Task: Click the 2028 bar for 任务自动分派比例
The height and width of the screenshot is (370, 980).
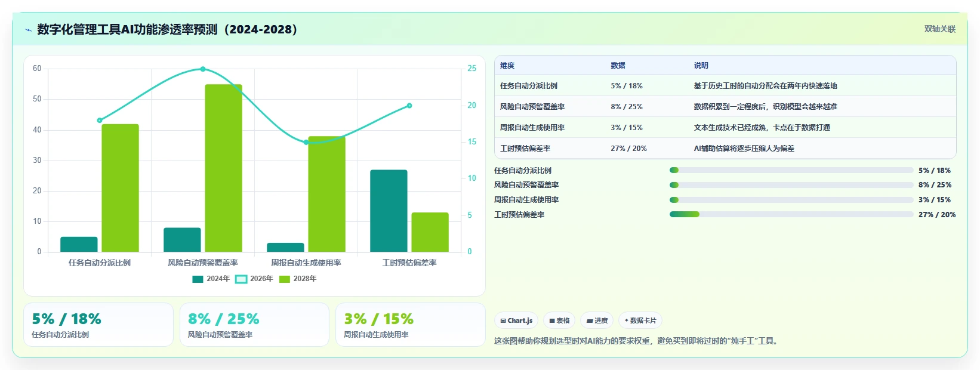Action: coord(120,188)
